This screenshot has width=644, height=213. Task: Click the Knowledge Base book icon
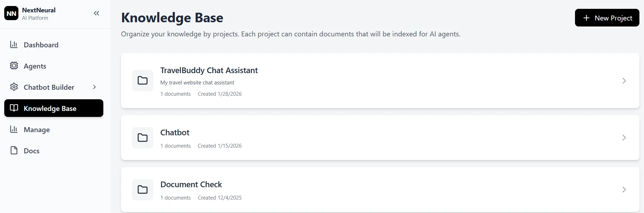point(14,108)
